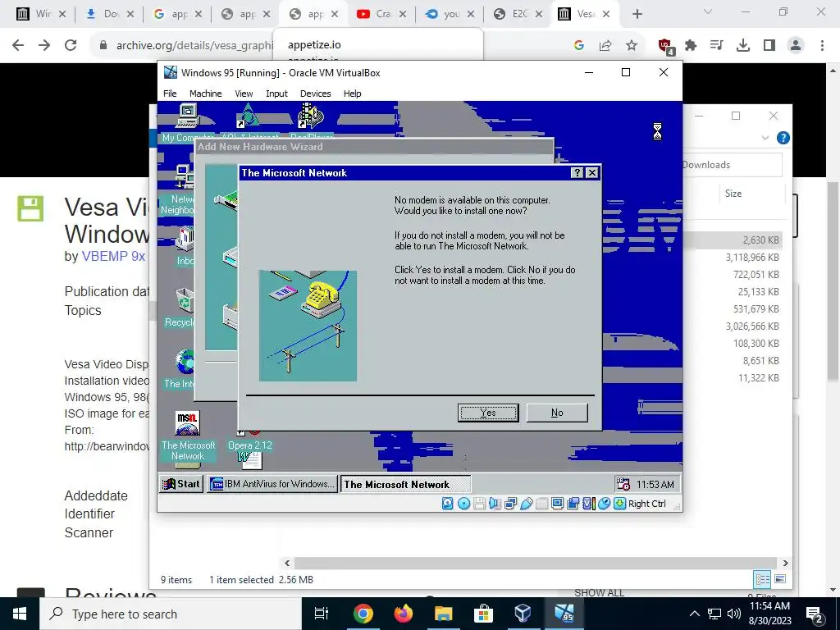The image size is (840, 630).
Task: Open Chrome three-dot menu
Action: click(822, 46)
